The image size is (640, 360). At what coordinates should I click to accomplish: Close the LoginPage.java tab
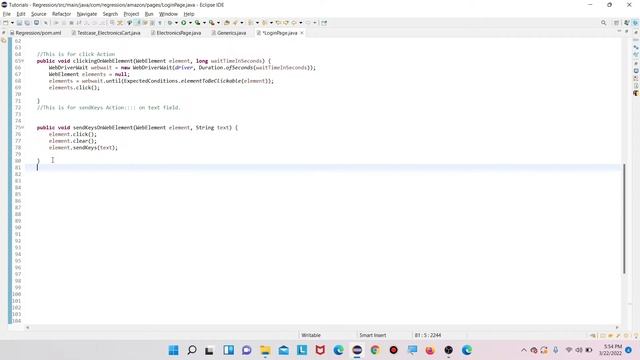pyautogui.click(x=302, y=33)
